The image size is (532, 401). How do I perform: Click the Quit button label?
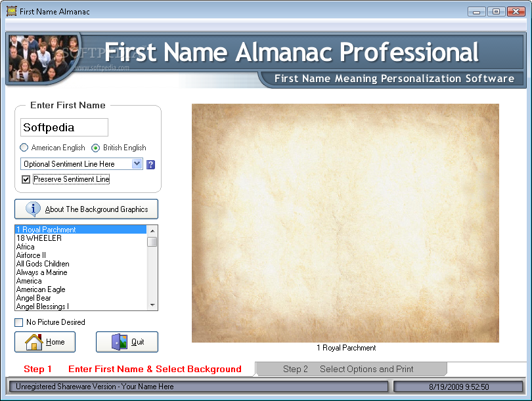coord(137,342)
